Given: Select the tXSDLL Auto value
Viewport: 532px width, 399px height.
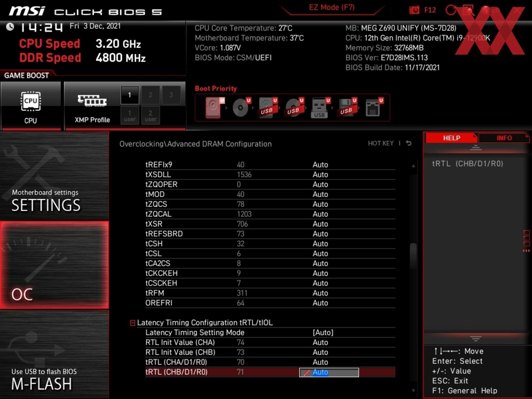Looking at the screenshot, I should click(x=320, y=174).
